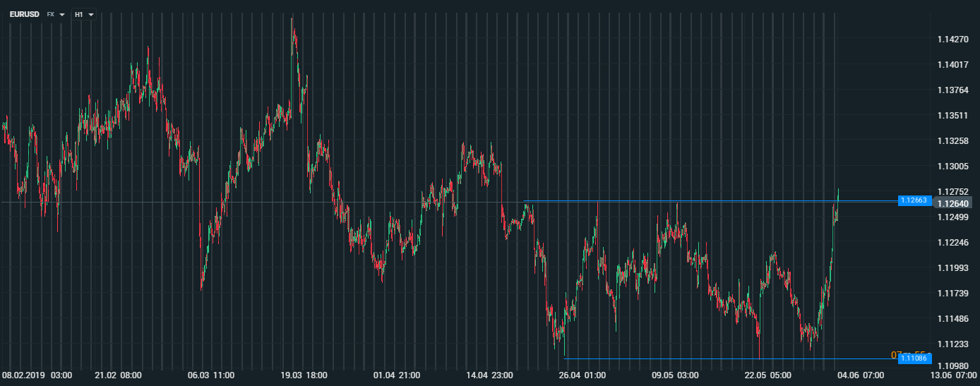The width and height of the screenshot is (980, 386).
Task: Click the 1.13764 price axis label
Action: click(953, 90)
